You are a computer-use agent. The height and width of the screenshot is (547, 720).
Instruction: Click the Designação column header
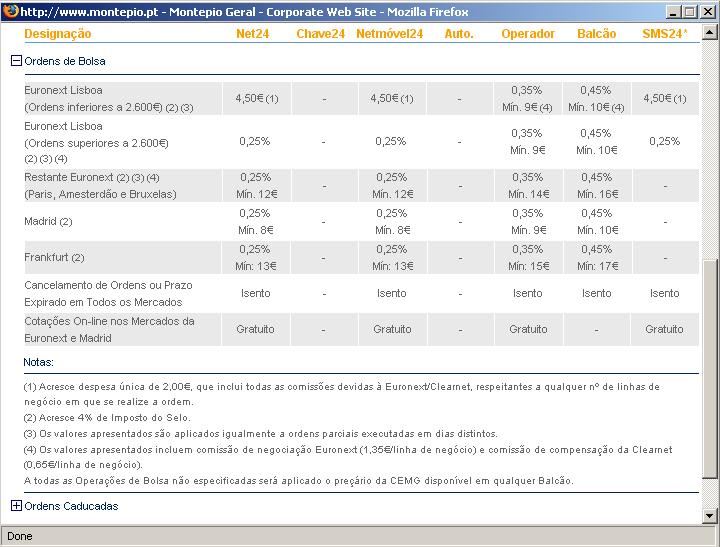pos(57,34)
